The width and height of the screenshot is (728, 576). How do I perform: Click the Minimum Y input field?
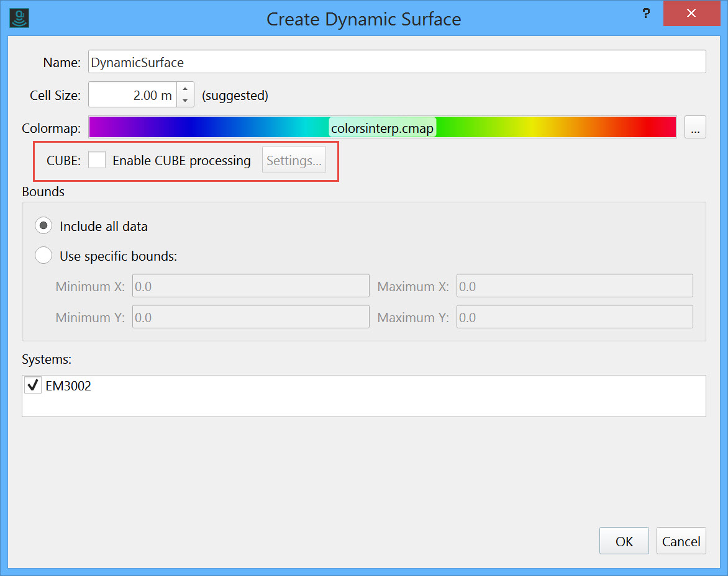pos(250,317)
